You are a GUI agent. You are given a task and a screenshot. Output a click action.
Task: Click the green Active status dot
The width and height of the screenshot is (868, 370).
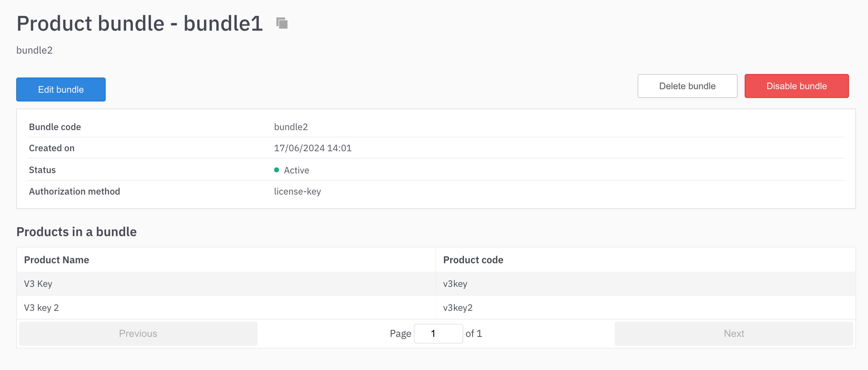coord(277,170)
